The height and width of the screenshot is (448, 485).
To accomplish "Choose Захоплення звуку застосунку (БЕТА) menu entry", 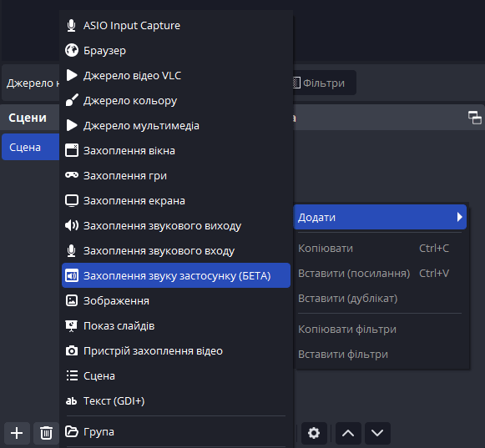I will pos(176,275).
